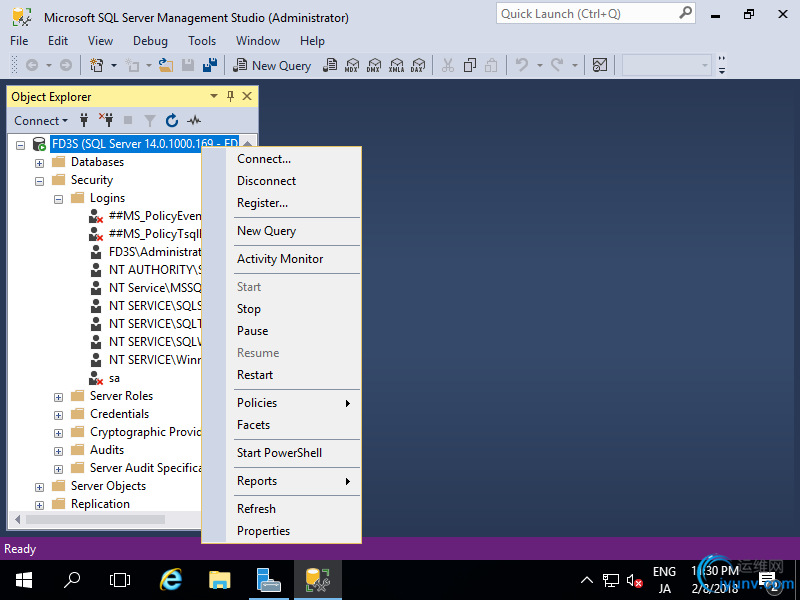800x600 pixels.
Task: Click the New Project icon
Action: 96,65
